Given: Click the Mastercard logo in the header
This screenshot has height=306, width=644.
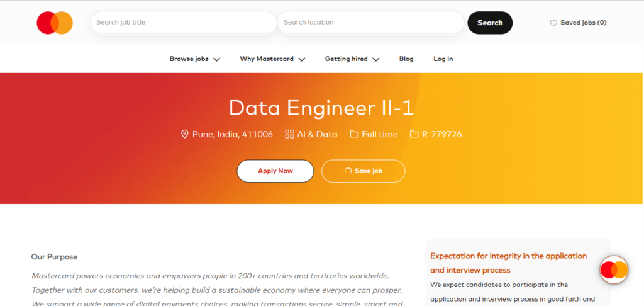Looking at the screenshot, I should point(55,23).
